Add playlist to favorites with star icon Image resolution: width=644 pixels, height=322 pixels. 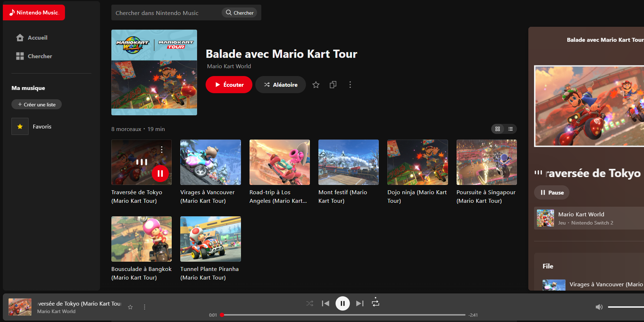click(316, 85)
